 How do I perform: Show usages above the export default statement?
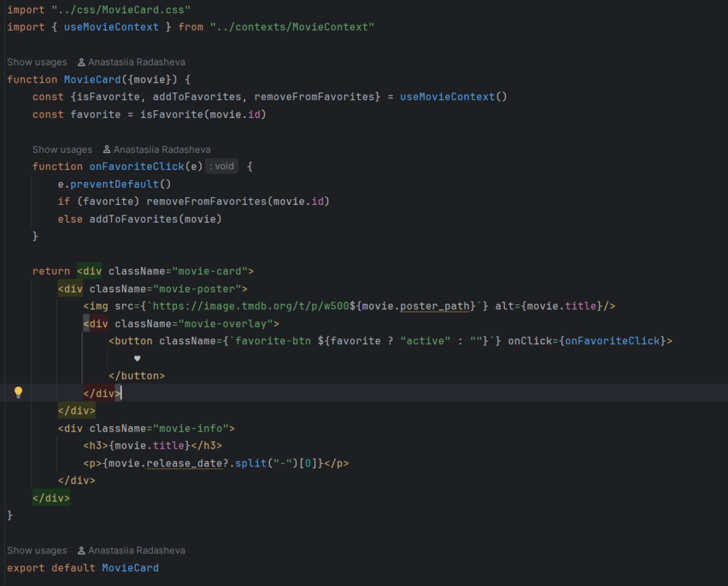pos(37,550)
